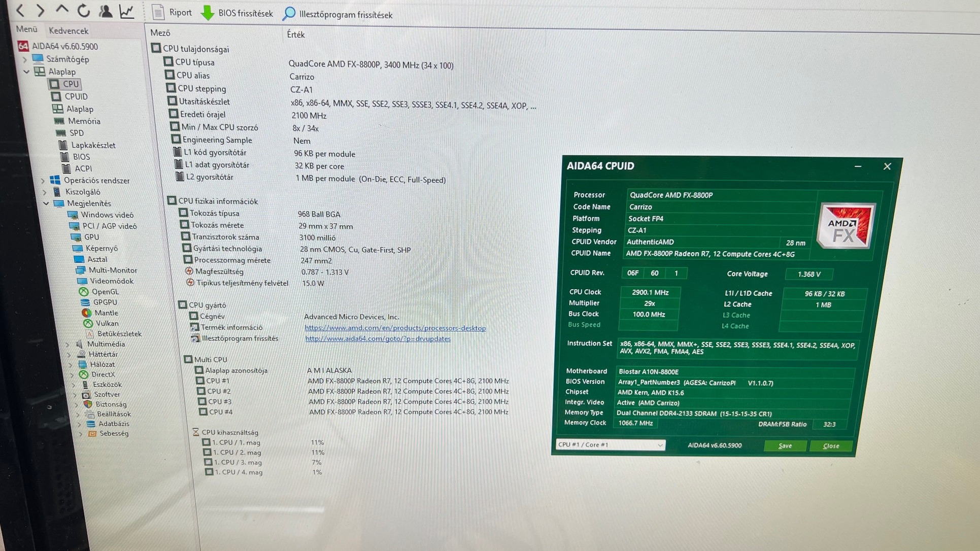Screen dimensions: 980x551
Task: Click the back navigation arrow
Action: coord(21,10)
